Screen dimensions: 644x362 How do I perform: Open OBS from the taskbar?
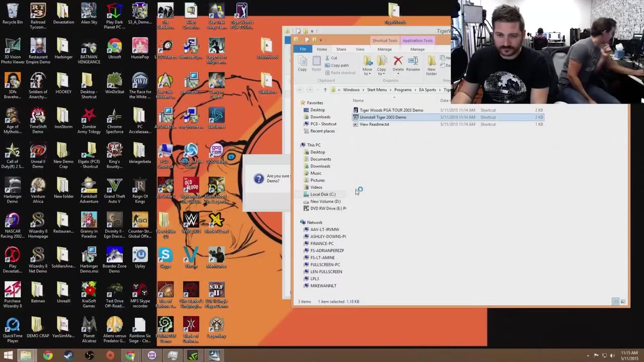coord(89,355)
